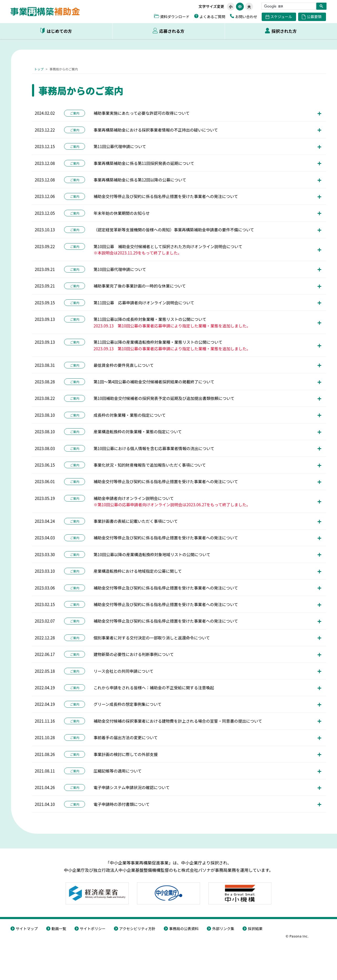Open the 公募要領 document button

(x=312, y=17)
